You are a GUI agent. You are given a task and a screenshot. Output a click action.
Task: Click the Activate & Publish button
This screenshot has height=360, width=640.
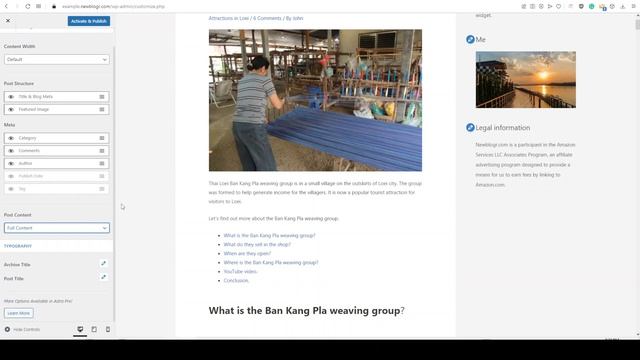(x=89, y=21)
